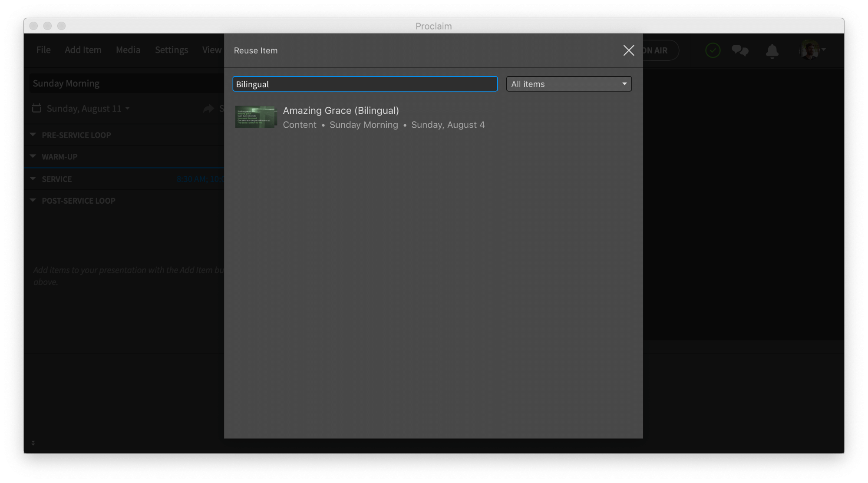Viewport: 868px width, 483px height.
Task: Open the File menu
Action: 43,50
